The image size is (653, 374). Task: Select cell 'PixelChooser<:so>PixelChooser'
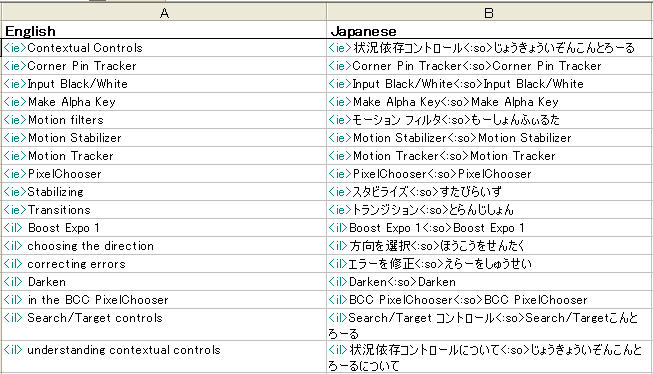pyautogui.click(x=489, y=173)
